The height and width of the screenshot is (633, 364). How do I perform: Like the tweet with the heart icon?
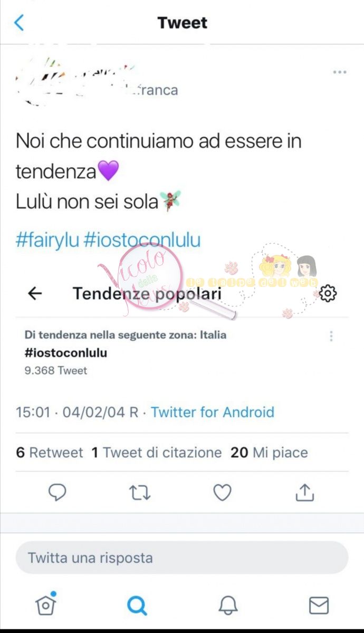[222, 492]
